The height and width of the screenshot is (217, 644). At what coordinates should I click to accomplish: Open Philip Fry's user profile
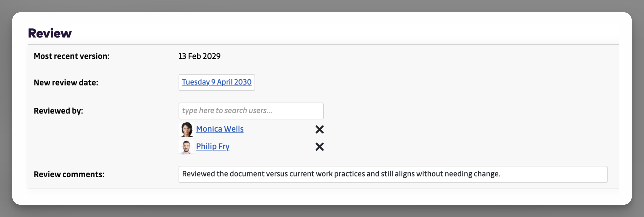coord(213,146)
